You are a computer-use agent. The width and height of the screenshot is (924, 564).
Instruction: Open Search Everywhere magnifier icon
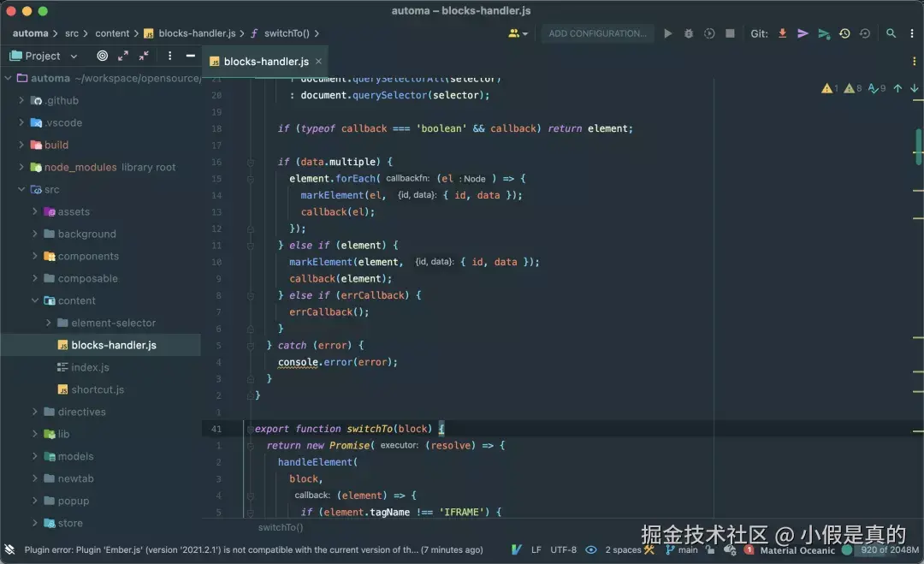pyautogui.click(x=891, y=33)
